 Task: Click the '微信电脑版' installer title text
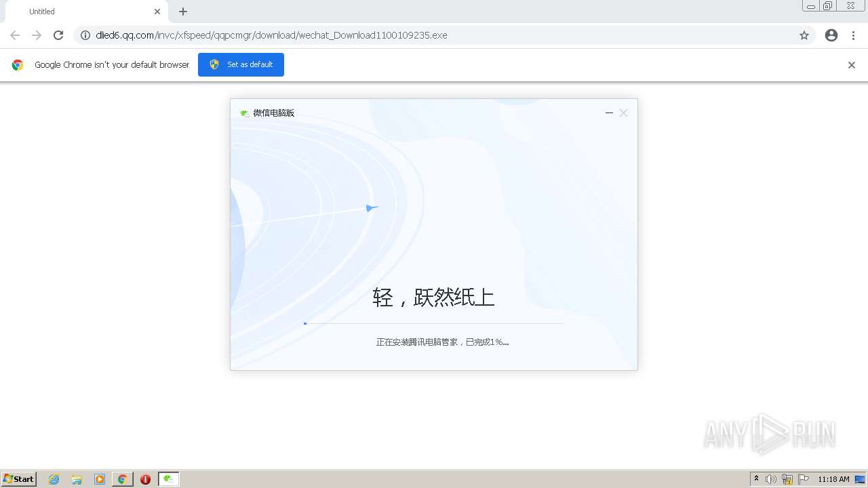coord(274,113)
